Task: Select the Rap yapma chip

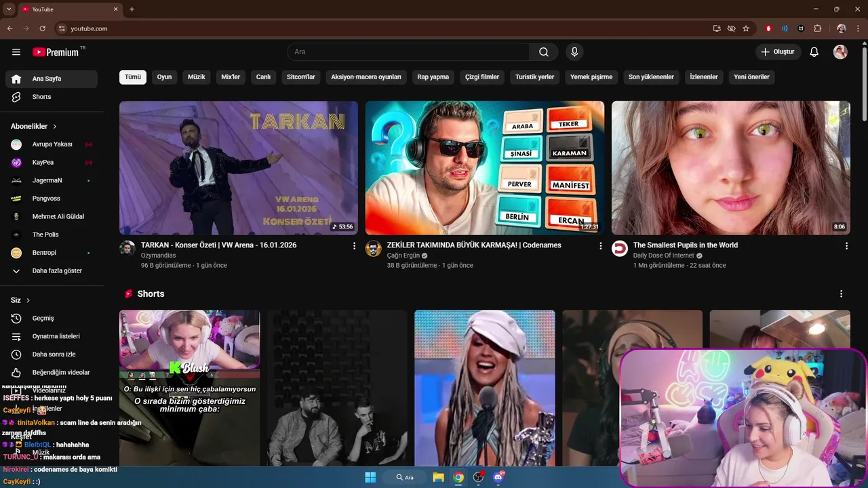Action: point(433,77)
